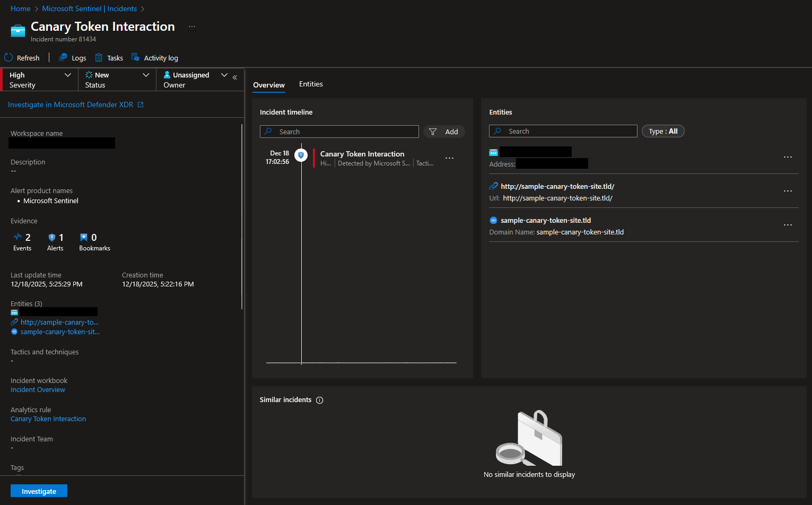The height and width of the screenshot is (505, 812).
Task: Click the Similar incidents info icon
Action: (319, 400)
